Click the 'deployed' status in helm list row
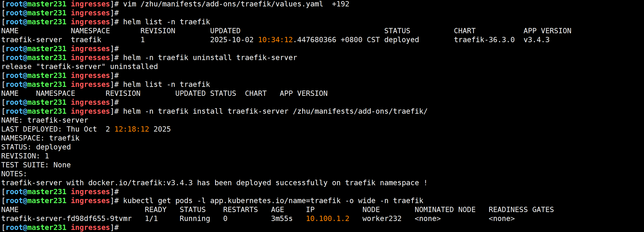644x232 pixels. pyautogui.click(x=402, y=40)
